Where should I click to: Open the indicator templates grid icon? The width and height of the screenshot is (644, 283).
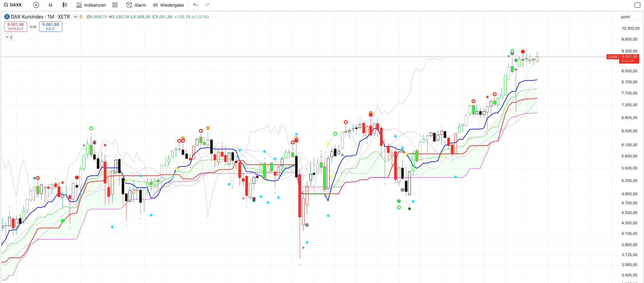point(115,5)
